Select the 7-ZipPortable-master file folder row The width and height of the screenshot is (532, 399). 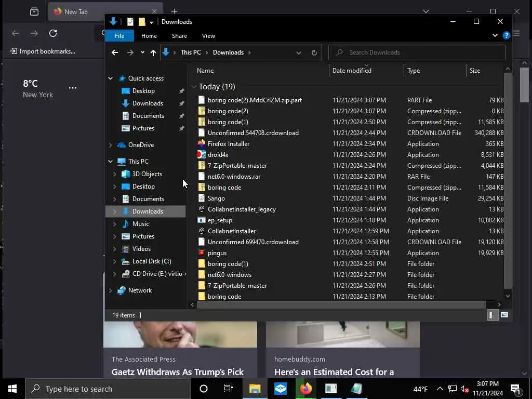(x=237, y=286)
